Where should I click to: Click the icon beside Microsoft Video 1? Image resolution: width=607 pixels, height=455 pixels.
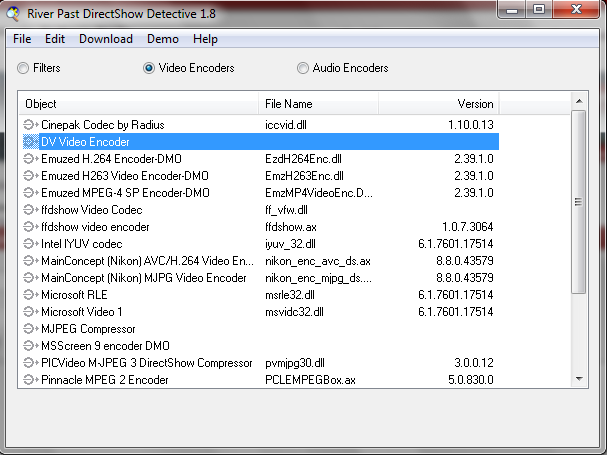(31, 312)
